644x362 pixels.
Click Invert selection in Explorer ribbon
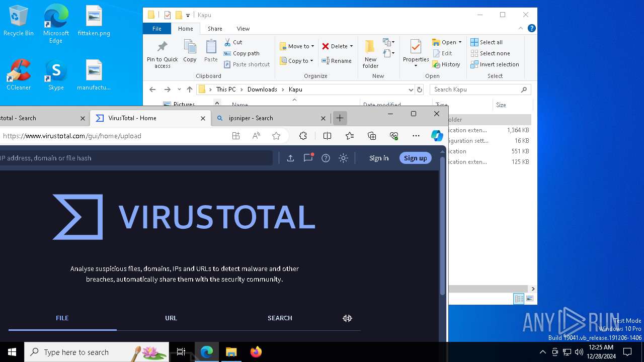point(495,64)
